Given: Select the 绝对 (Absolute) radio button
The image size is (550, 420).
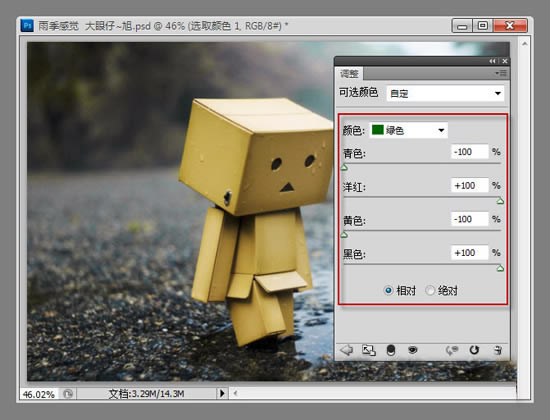Looking at the screenshot, I should point(430,291).
